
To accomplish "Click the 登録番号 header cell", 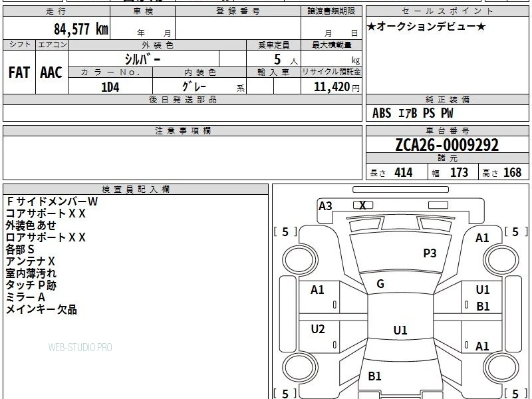I will [238, 11].
